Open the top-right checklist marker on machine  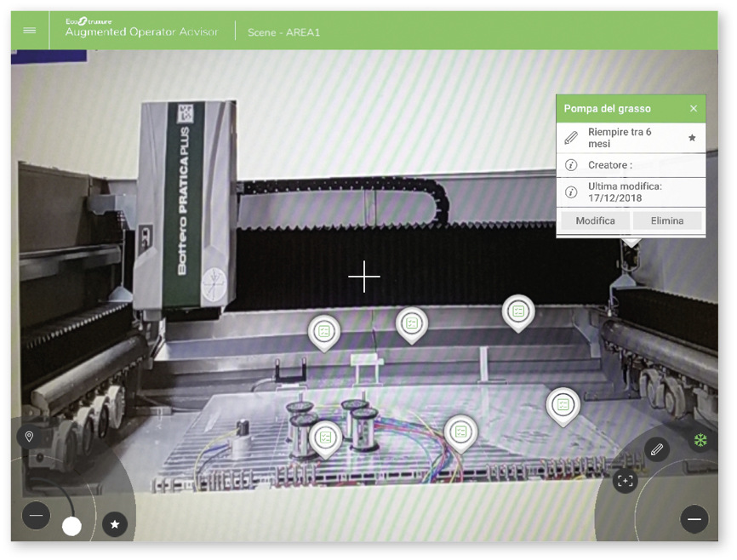coord(517,311)
